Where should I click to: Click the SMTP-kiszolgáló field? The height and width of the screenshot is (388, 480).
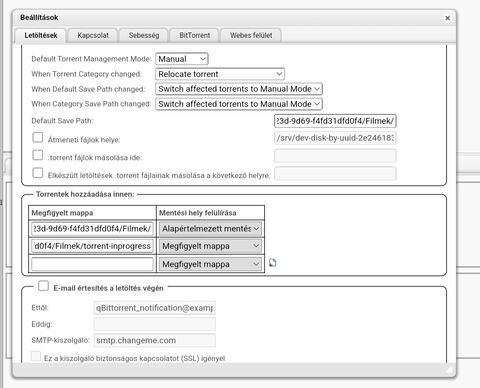155,340
